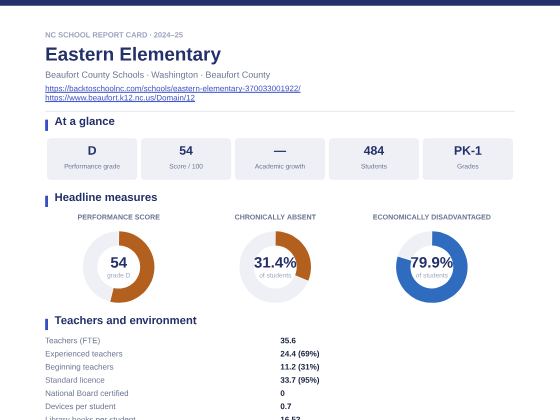Image resolution: width=560 pixels, height=420 pixels.
Task: Click the 'Beginning teachers' row label
Action: click(x=79, y=367)
